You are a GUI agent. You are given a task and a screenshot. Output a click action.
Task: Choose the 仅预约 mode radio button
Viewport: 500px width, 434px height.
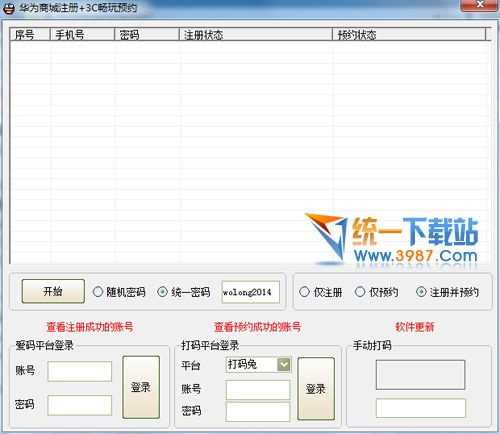[360, 292]
